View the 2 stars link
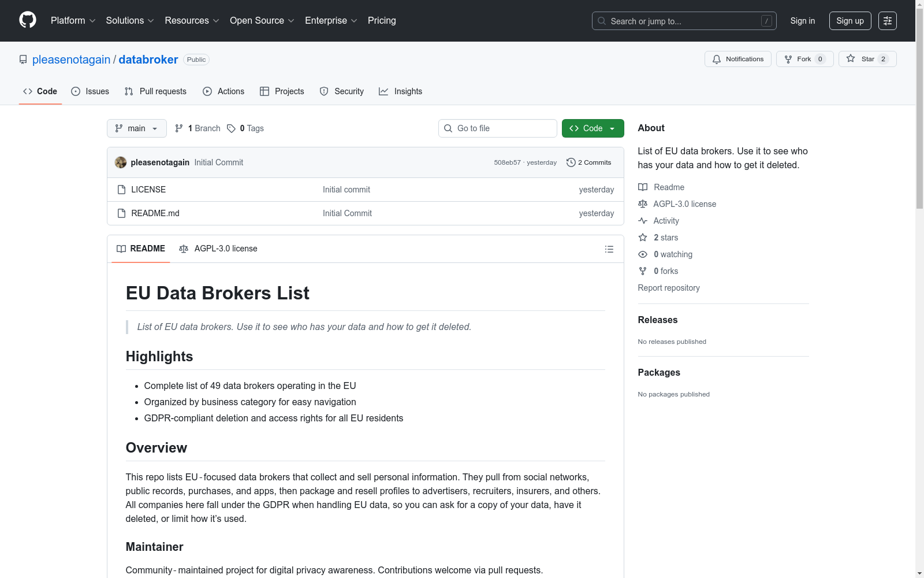Screen dimensions: 924x578 tap(658, 238)
